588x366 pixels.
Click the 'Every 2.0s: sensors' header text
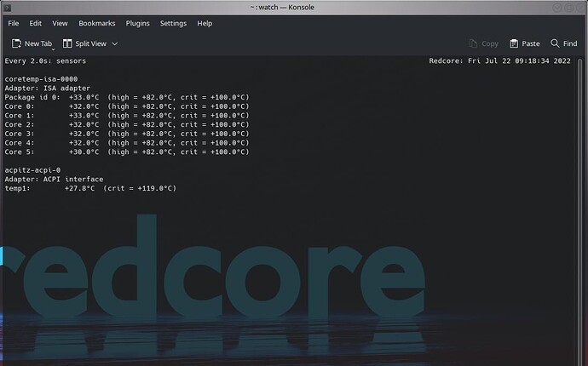pyautogui.click(x=45, y=61)
